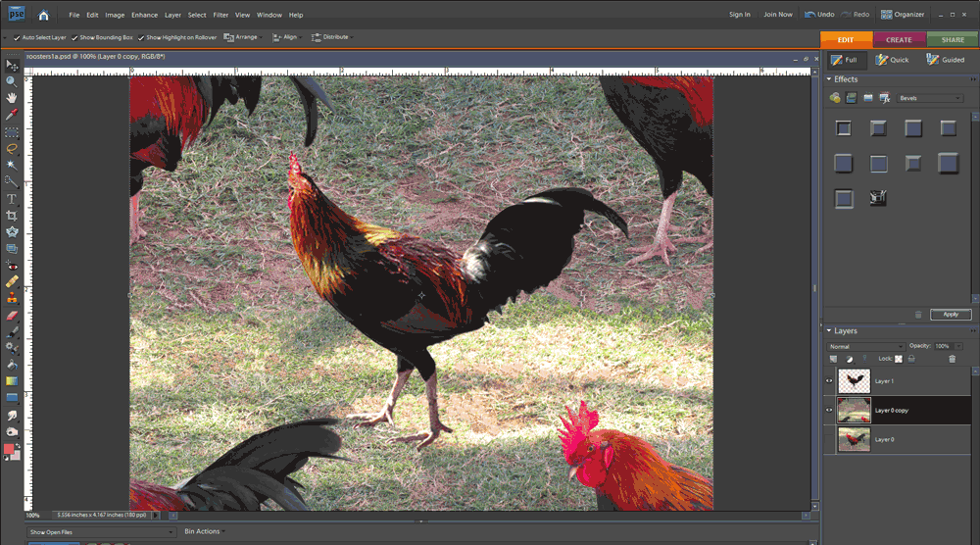Uncheck Auto Select Layer option
Image resolution: width=980 pixels, height=545 pixels.
pyautogui.click(x=17, y=37)
